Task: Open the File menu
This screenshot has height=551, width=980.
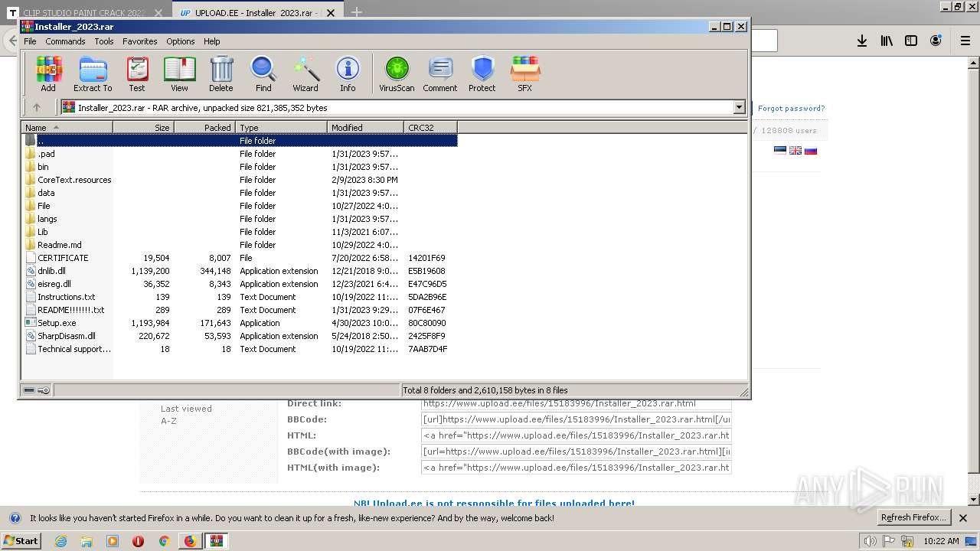Action: tap(30, 41)
